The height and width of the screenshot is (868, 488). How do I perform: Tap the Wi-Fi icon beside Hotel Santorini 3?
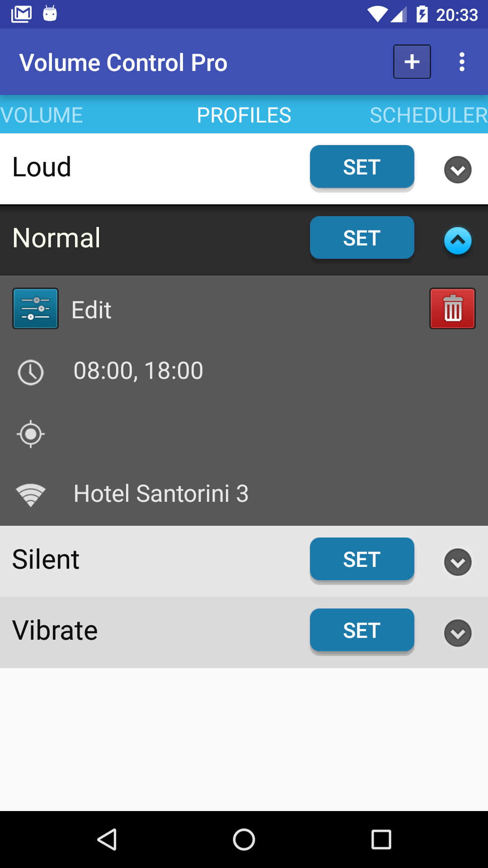click(31, 495)
